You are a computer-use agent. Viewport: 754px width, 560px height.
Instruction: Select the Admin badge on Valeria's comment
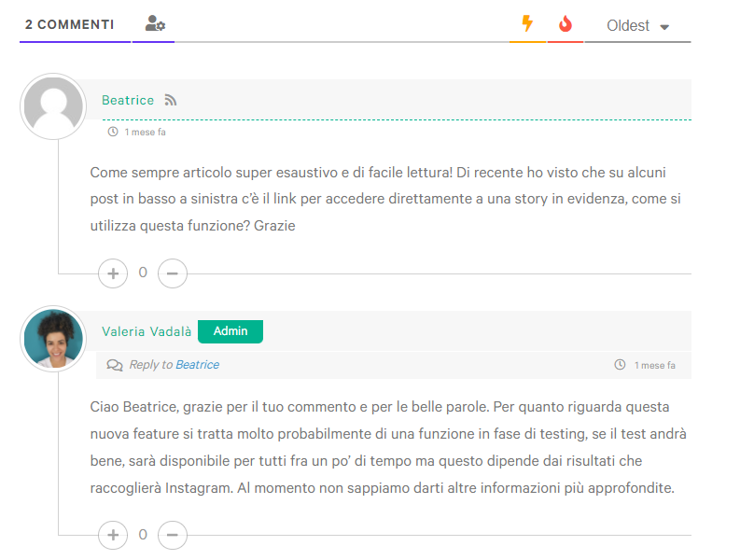(x=230, y=331)
